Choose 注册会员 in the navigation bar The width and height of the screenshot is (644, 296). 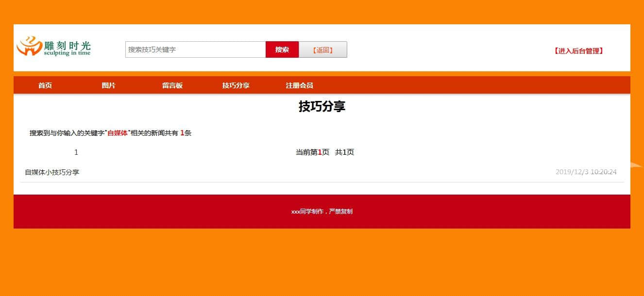(299, 85)
